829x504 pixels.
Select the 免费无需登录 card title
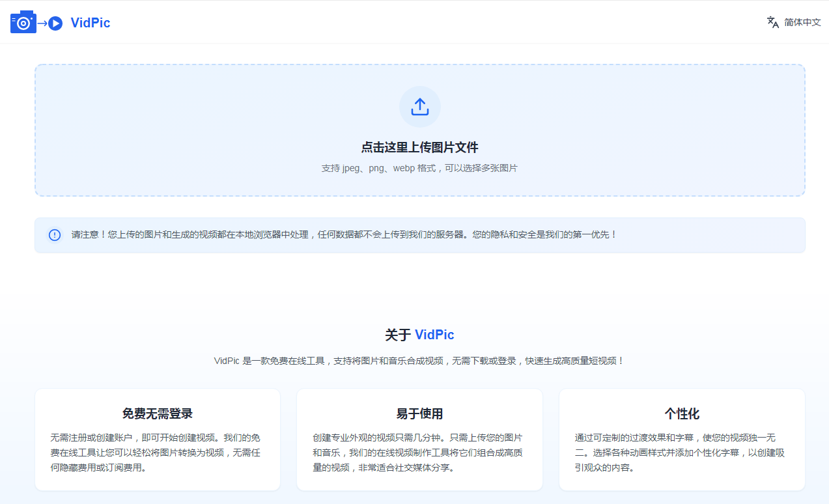(x=158, y=413)
